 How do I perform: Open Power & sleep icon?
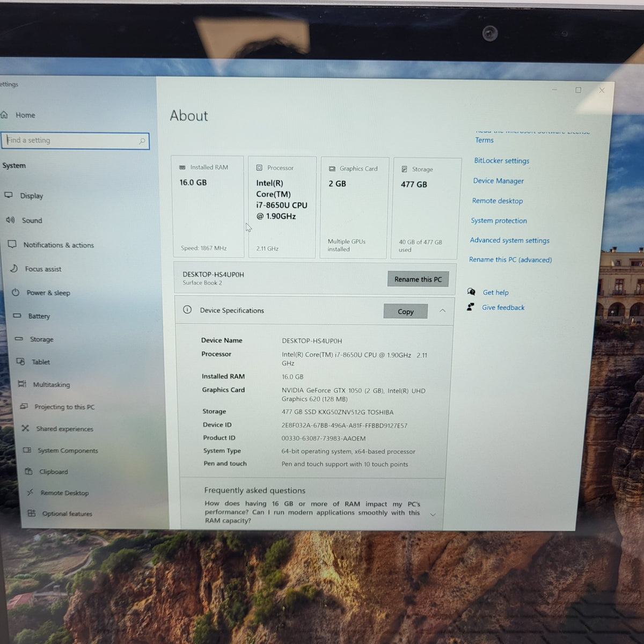click(16, 292)
